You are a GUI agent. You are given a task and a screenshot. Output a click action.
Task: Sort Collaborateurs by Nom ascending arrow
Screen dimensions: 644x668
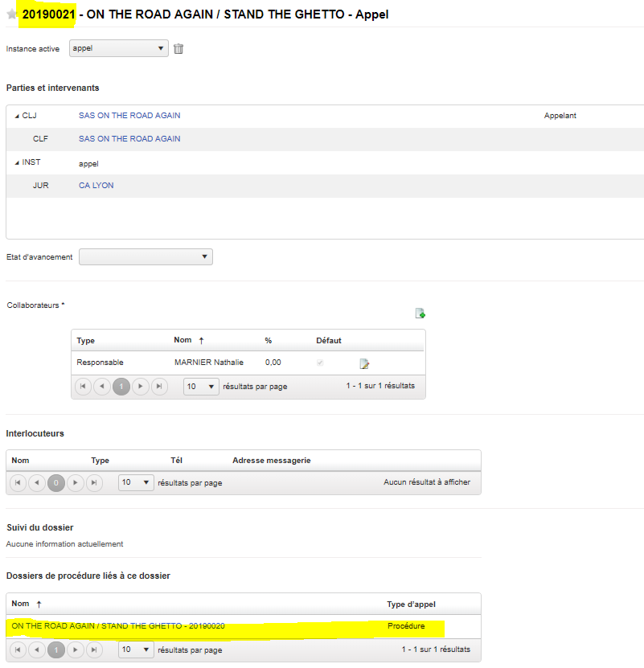click(x=202, y=340)
